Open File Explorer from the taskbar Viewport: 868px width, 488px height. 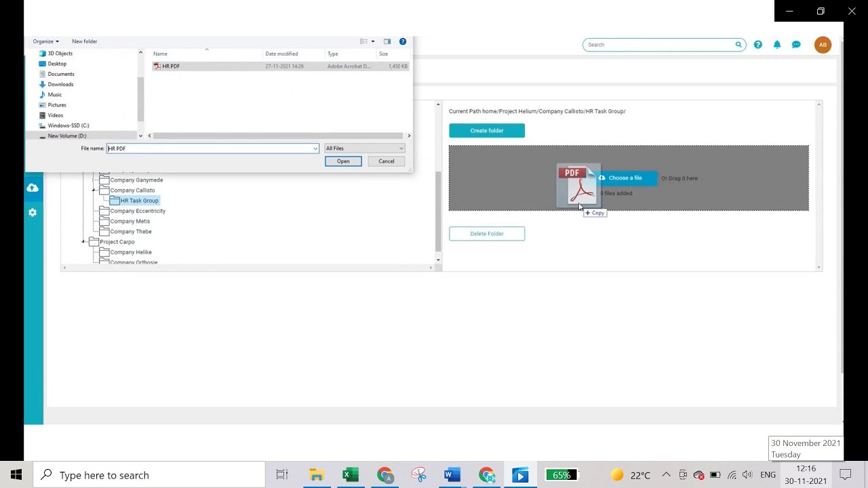[x=316, y=475]
